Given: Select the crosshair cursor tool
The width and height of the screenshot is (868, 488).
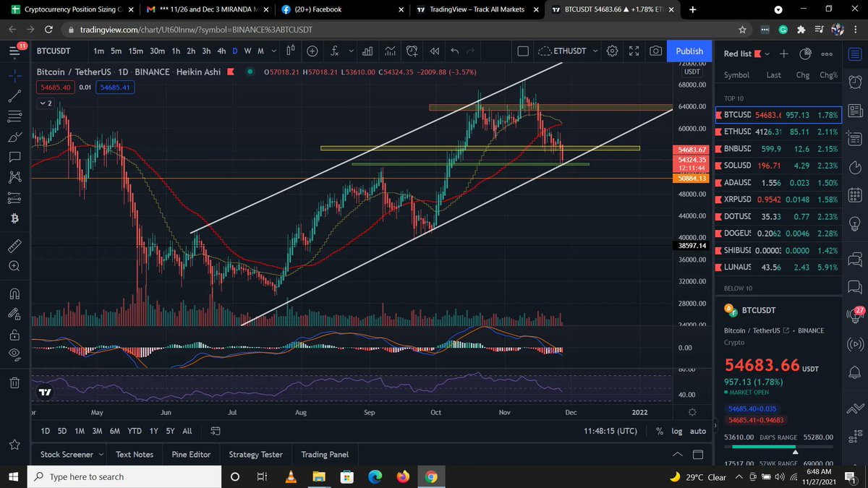Looking at the screenshot, I should (x=14, y=75).
